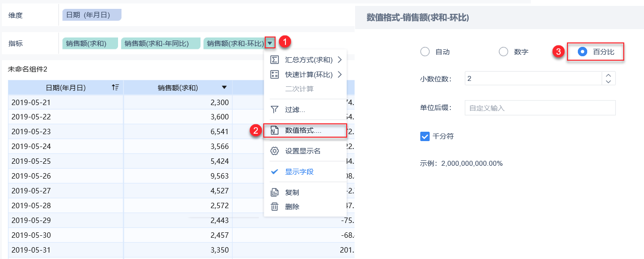644x259 pixels.
Task: Click the 销售额(求和-年同比) indicator pill
Action: pos(161,43)
